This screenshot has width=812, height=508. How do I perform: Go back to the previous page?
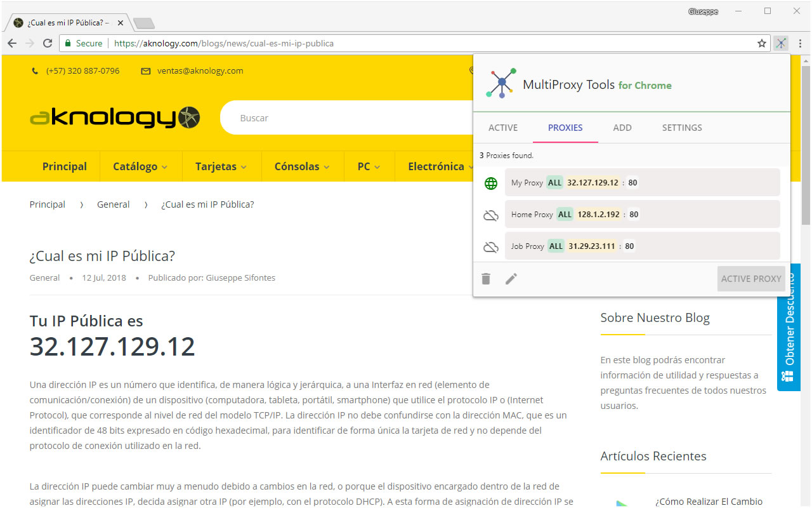click(12, 43)
